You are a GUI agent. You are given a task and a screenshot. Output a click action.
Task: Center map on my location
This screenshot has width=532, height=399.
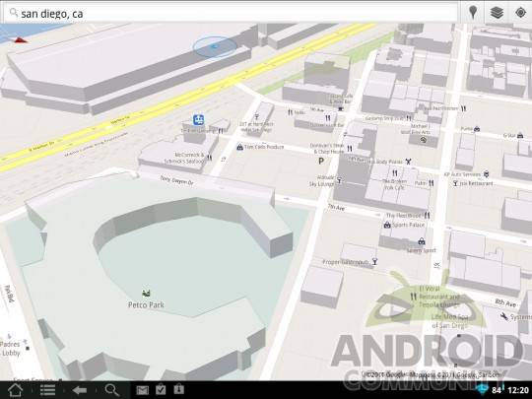click(x=520, y=13)
